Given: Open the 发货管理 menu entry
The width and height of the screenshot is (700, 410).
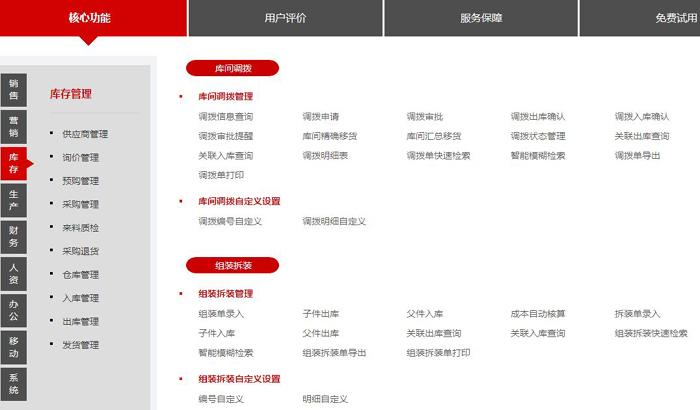Looking at the screenshot, I should (x=80, y=345).
